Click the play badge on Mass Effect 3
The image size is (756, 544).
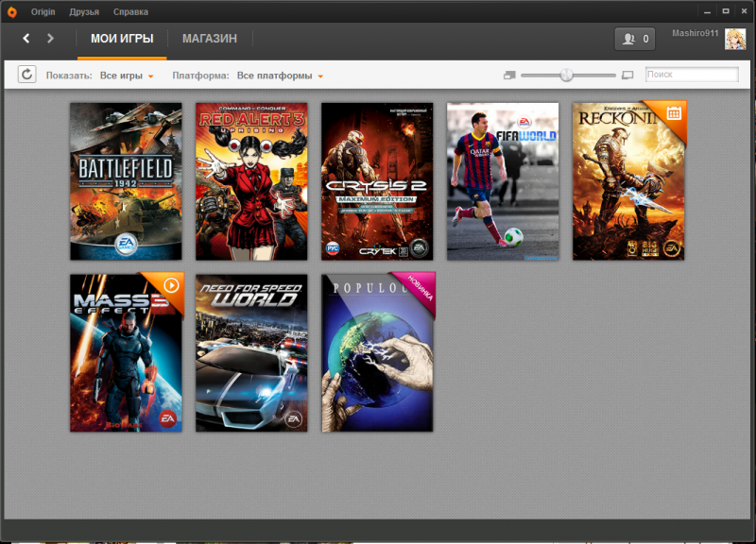click(x=171, y=286)
